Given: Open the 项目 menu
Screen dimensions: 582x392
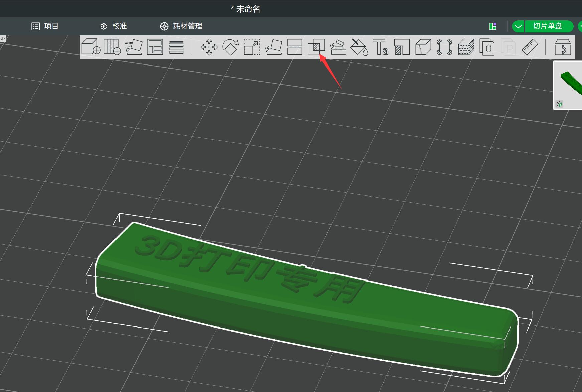Looking at the screenshot, I should (x=45, y=26).
